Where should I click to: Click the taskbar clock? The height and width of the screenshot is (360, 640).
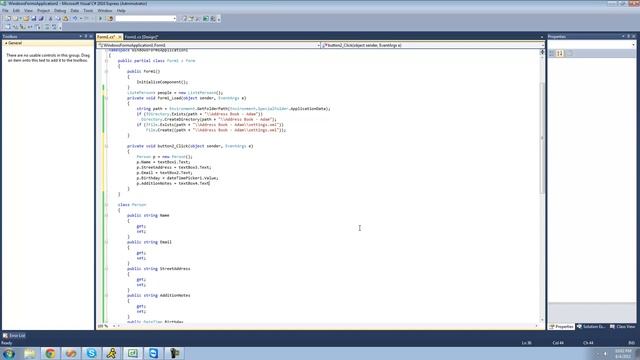[x=623, y=354]
